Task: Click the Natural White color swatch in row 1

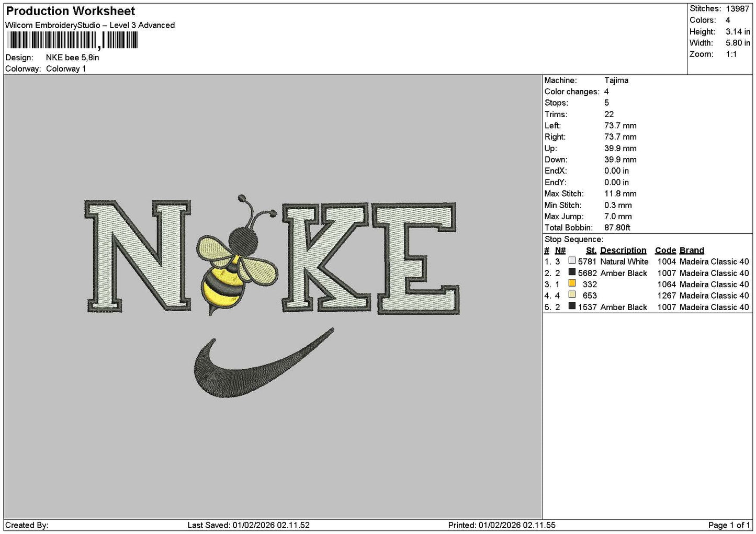Action: point(572,260)
